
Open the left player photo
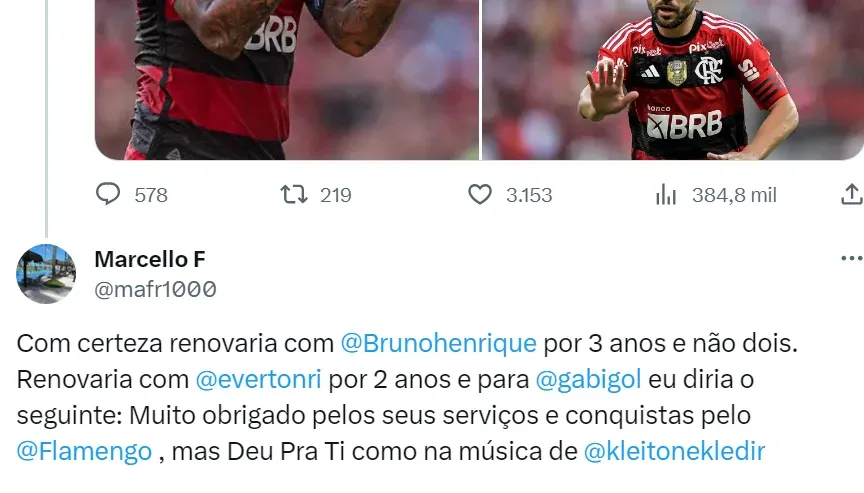[287, 80]
